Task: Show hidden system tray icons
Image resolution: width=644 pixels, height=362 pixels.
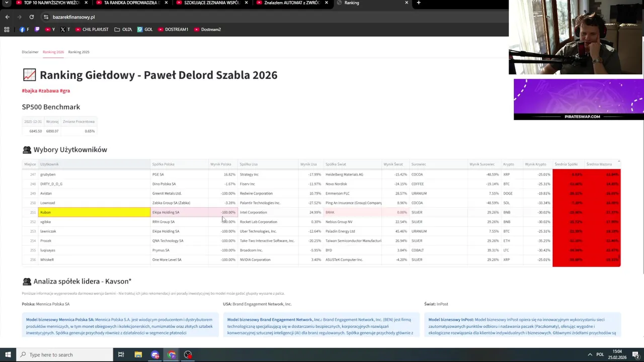Action: pos(590,355)
